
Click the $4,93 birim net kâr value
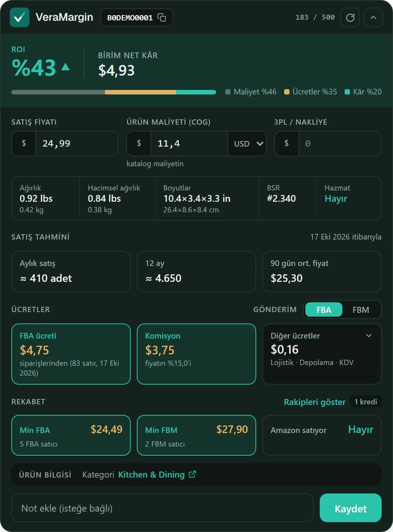[116, 71]
